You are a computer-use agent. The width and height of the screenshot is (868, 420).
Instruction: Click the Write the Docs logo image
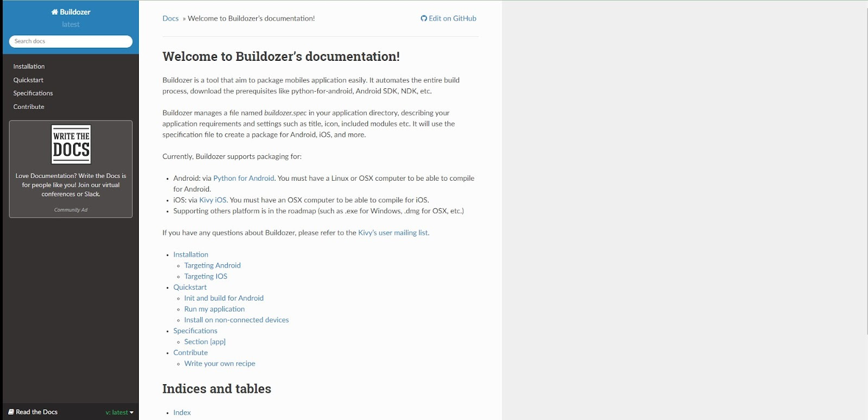[71, 144]
